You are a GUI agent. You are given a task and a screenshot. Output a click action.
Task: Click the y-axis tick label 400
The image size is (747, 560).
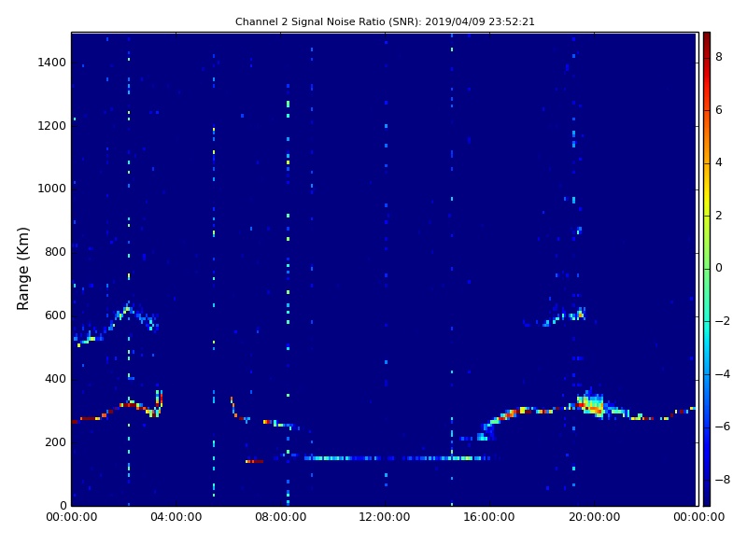(x=55, y=379)
